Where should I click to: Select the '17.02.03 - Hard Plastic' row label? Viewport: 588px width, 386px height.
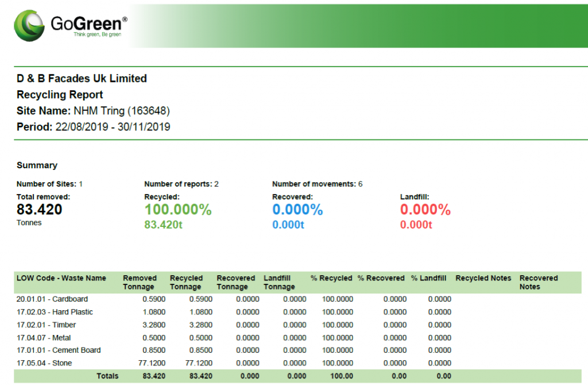(55, 312)
